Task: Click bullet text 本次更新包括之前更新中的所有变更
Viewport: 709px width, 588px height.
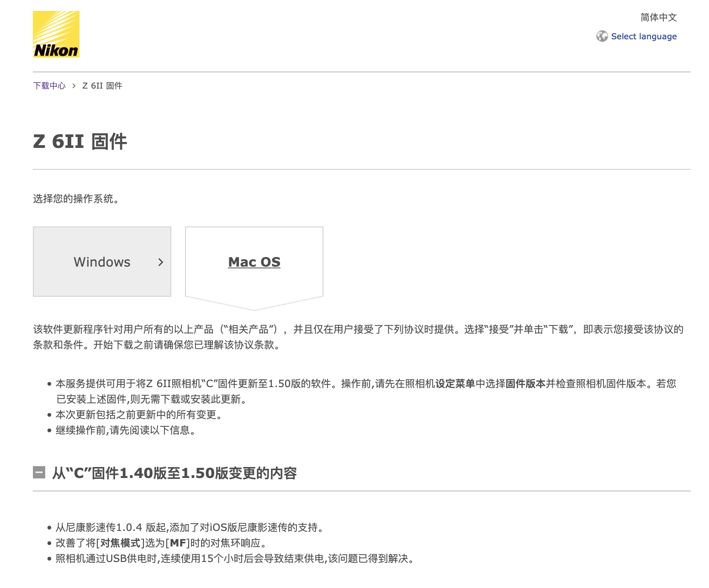Action: (x=139, y=415)
